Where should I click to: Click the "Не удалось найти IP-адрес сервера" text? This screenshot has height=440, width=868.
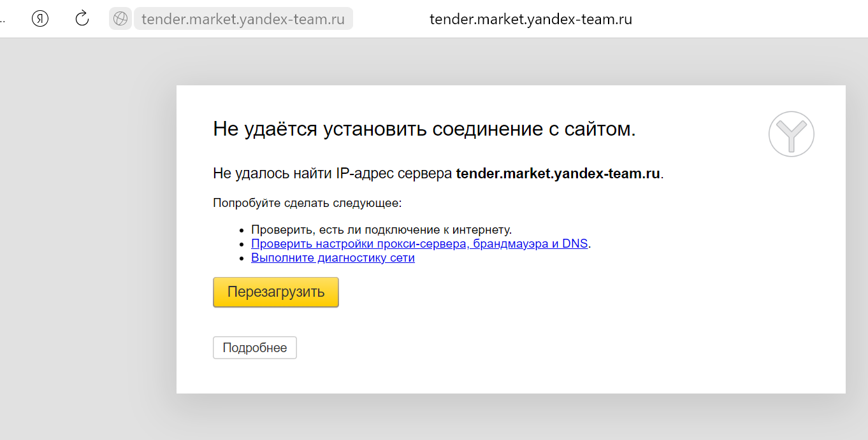333,174
